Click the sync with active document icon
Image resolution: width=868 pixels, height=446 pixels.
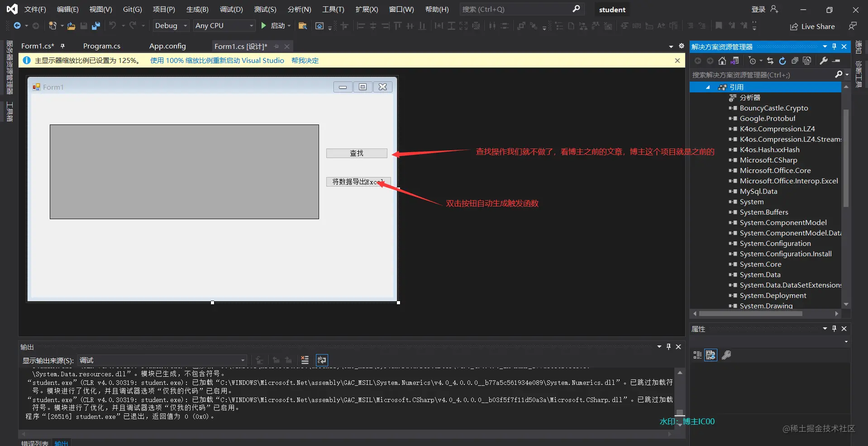[x=770, y=61]
